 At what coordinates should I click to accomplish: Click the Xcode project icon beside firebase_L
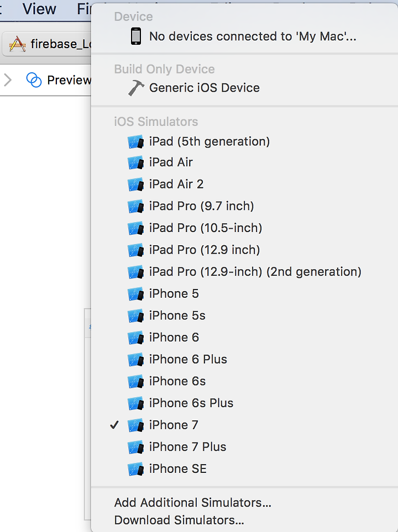18,44
